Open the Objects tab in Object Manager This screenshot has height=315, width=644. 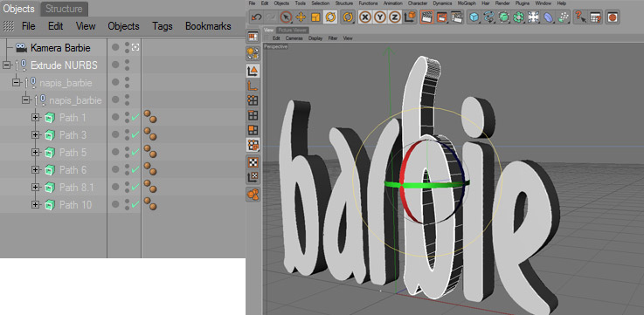point(19,8)
